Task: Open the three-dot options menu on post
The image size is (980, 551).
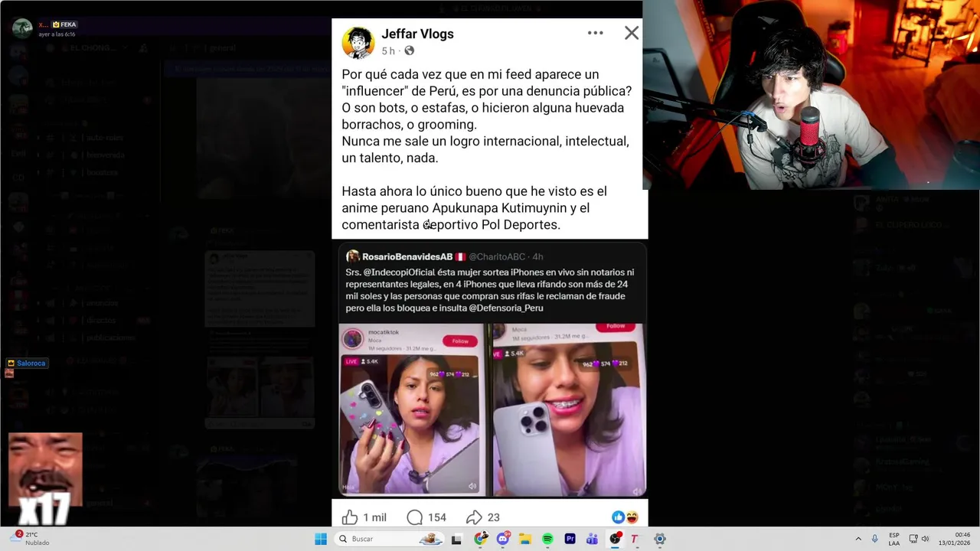Action: coord(596,33)
